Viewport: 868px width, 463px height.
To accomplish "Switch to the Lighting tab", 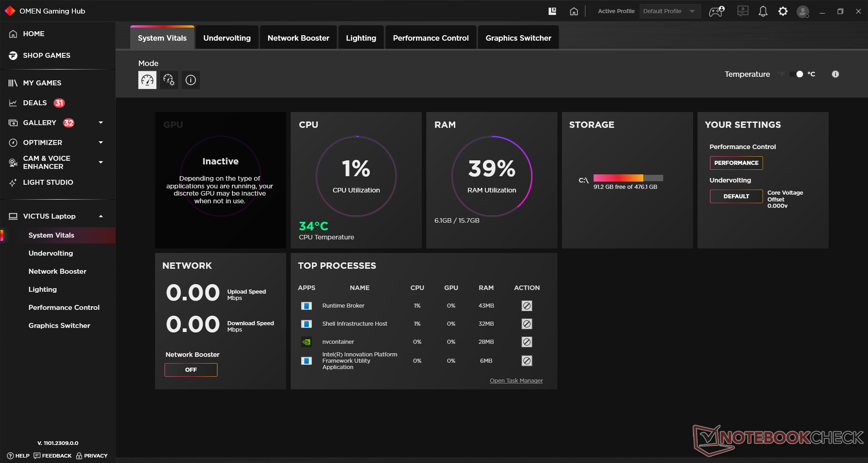I will click(361, 38).
